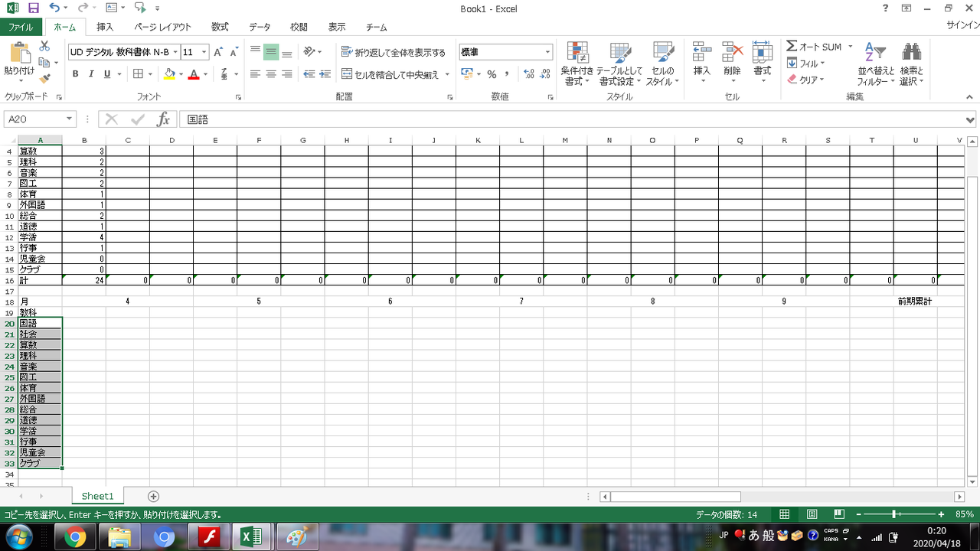Open the borders dropdown arrow
The height and width of the screenshot is (551, 980).
click(150, 74)
